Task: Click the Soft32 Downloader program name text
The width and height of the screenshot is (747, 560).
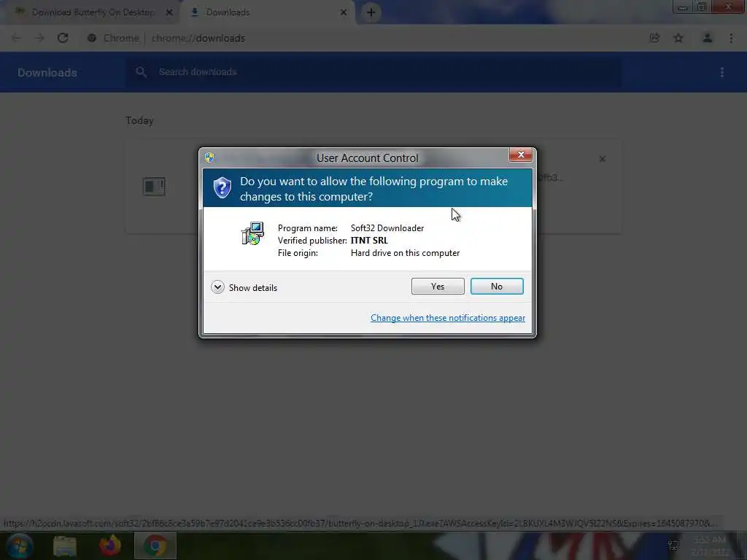Action: click(x=387, y=228)
